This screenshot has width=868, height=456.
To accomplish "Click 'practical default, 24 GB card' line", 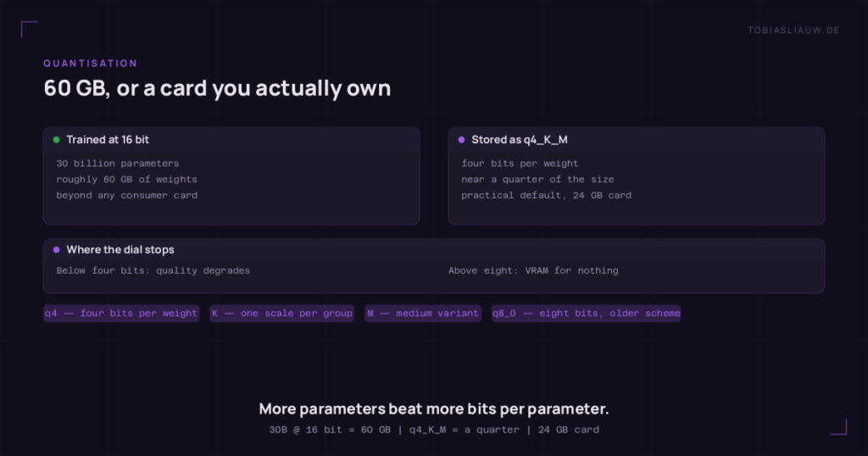I will pyautogui.click(x=547, y=195).
